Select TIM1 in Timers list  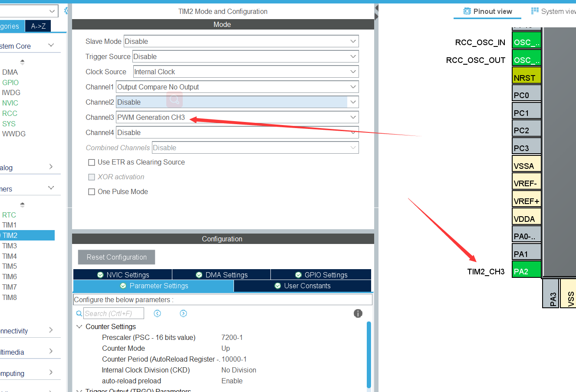point(10,225)
